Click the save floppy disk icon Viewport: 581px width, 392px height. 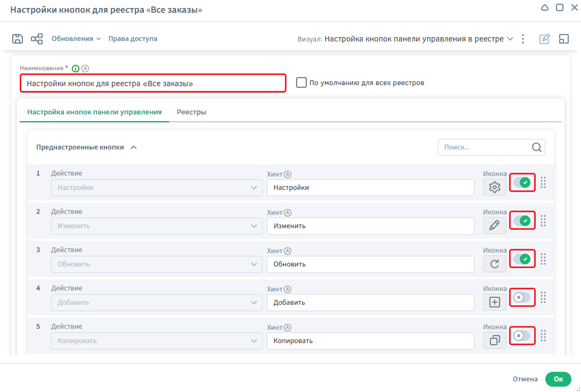point(18,39)
